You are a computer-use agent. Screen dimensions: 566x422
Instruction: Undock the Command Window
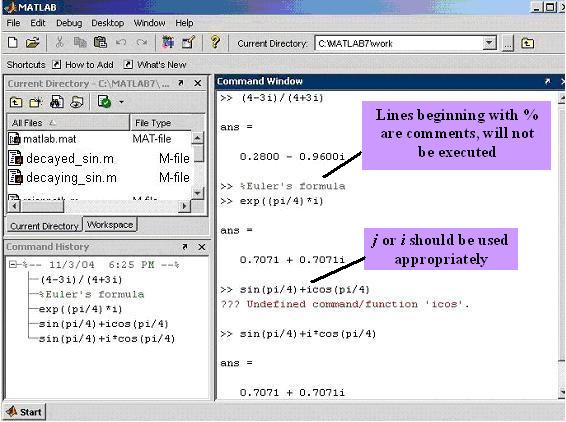(548, 82)
